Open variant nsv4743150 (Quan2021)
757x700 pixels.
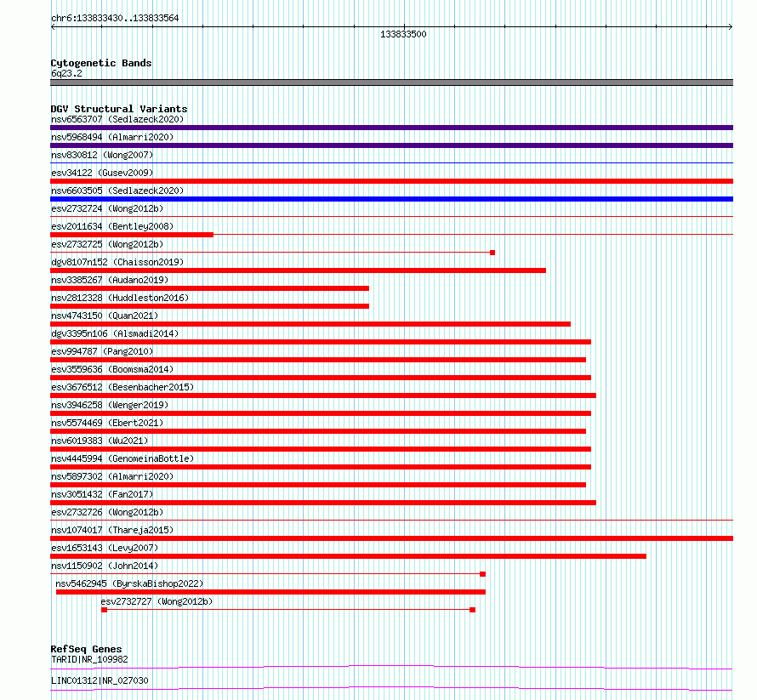click(105, 316)
